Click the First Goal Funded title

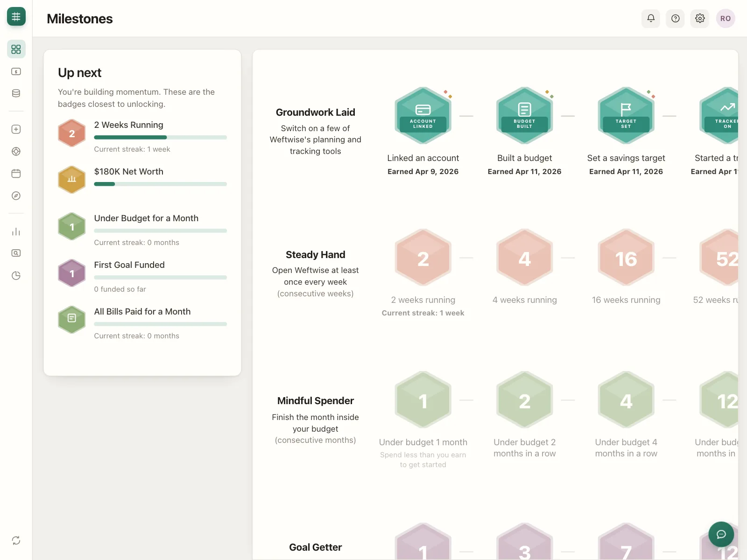tap(129, 265)
